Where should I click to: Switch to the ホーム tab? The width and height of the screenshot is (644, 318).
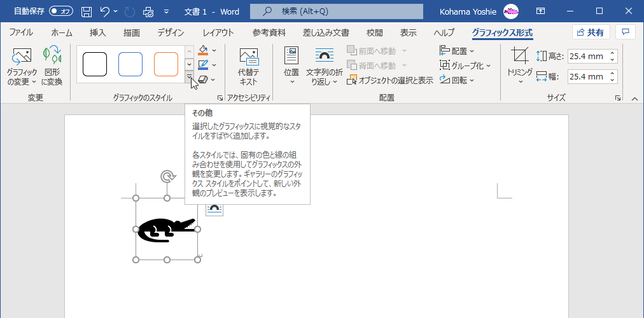(62, 33)
